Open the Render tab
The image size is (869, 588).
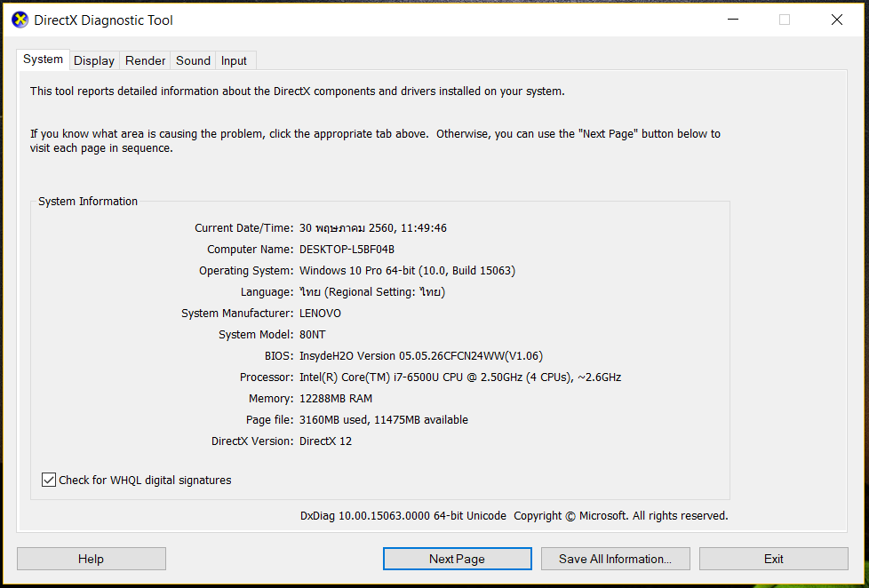145,61
